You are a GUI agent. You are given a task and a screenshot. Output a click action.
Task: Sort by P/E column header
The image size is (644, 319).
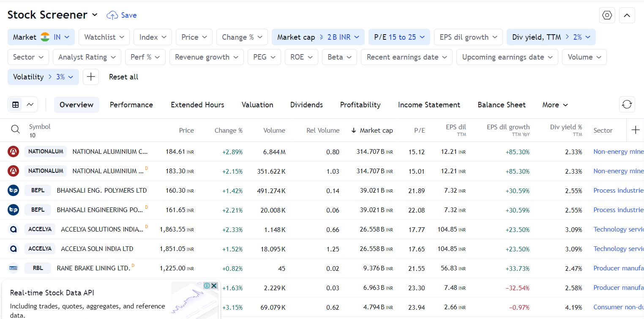tap(420, 130)
